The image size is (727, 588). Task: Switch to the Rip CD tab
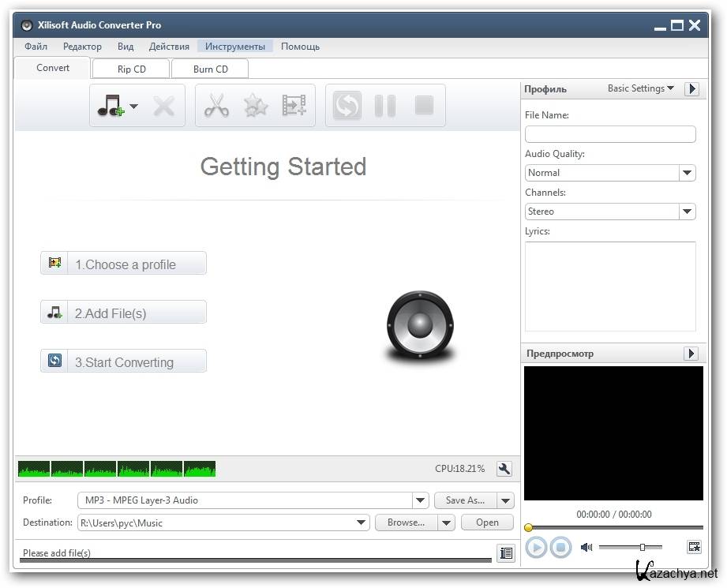[132, 69]
